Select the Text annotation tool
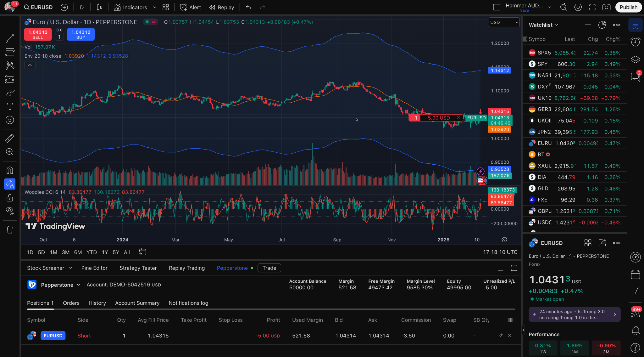 point(10,106)
